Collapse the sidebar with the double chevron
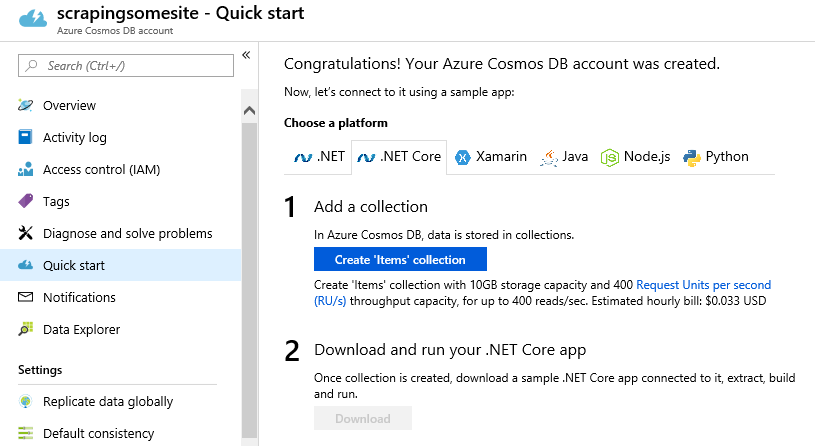This screenshot has width=815, height=446. 246,55
